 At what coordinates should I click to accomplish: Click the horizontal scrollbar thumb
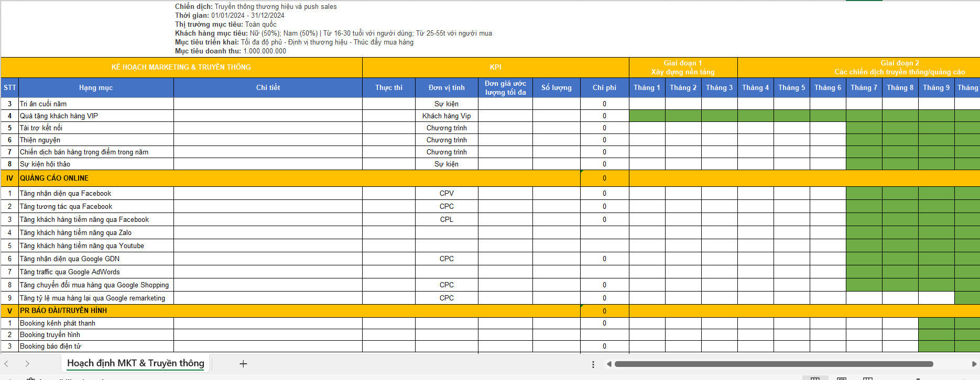(774, 364)
